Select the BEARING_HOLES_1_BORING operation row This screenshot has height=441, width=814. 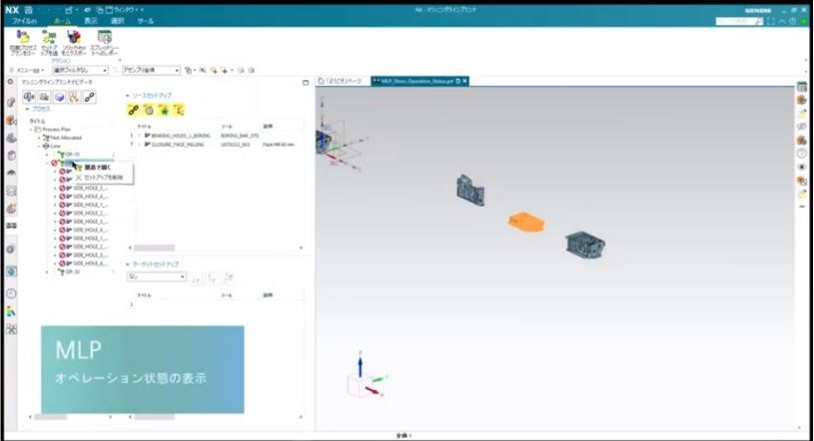click(x=182, y=136)
